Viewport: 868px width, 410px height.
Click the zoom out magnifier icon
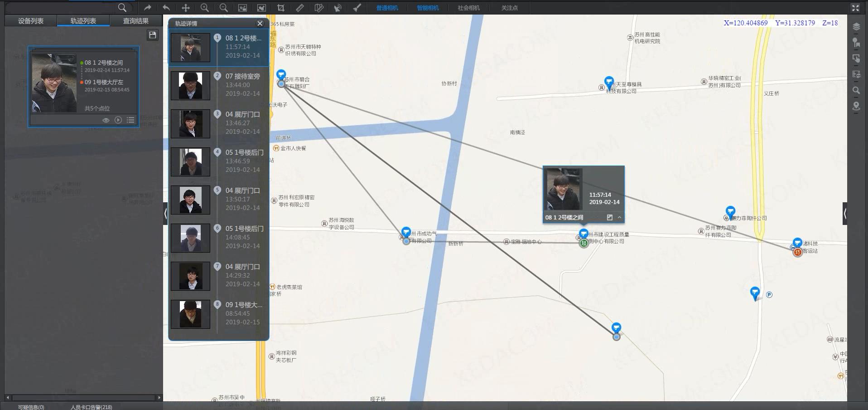[224, 8]
